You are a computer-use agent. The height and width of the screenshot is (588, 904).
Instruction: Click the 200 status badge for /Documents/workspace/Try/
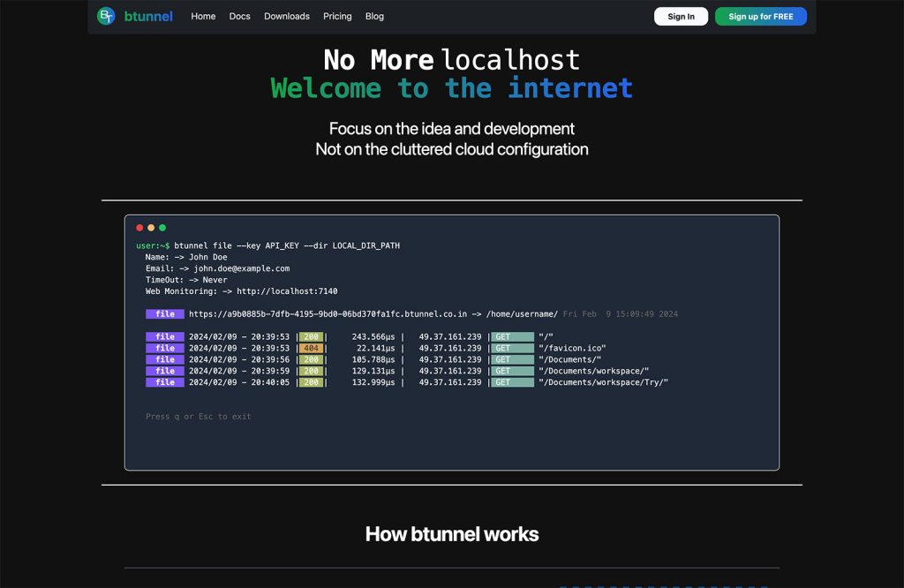[x=312, y=382]
